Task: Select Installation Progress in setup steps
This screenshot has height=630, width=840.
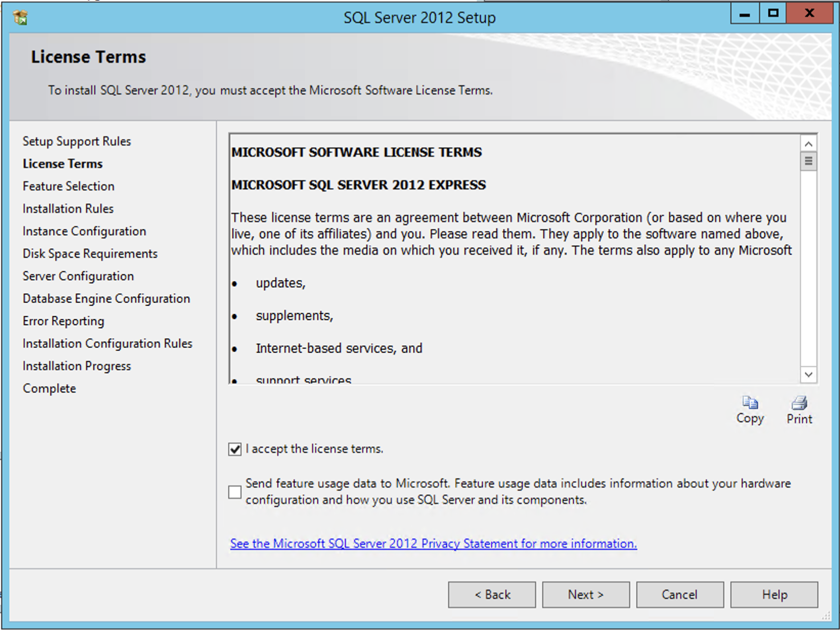Action: pos(77,366)
